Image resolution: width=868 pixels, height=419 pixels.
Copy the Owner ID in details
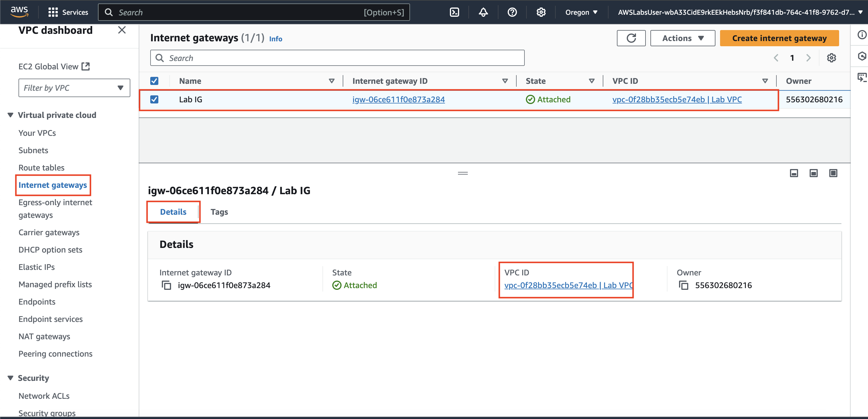click(x=683, y=285)
